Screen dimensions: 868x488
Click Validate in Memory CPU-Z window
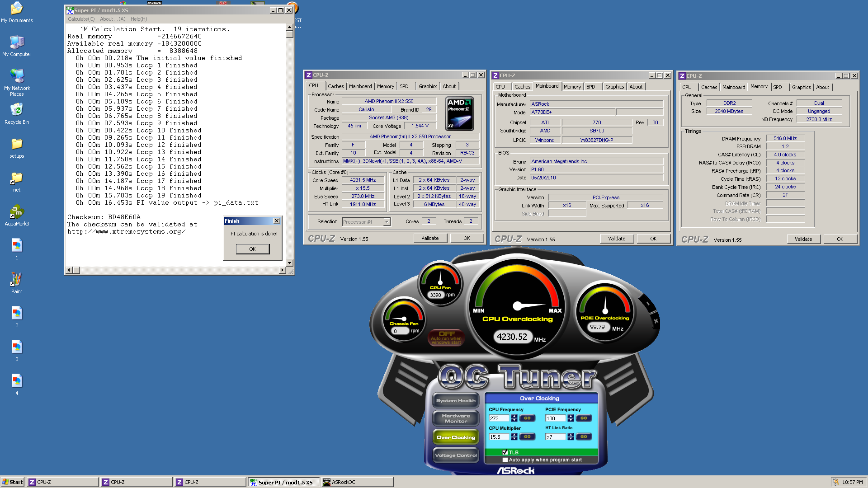tap(803, 239)
